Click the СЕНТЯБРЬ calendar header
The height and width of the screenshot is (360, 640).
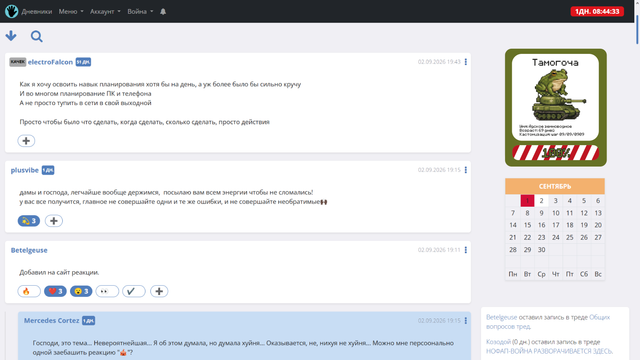555,186
